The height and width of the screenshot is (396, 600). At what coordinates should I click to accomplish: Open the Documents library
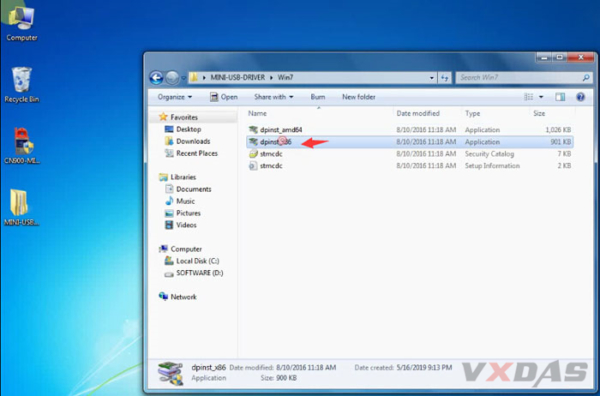tap(194, 189)
